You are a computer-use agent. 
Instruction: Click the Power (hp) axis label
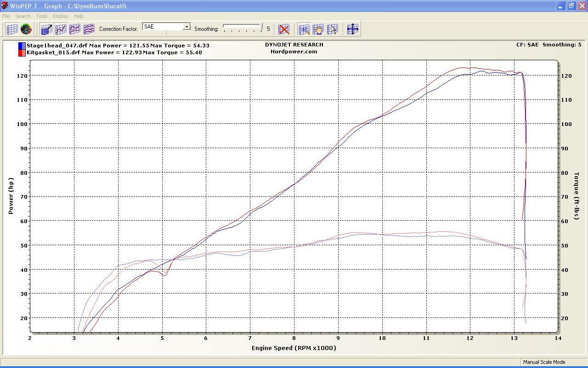[11, 196]
